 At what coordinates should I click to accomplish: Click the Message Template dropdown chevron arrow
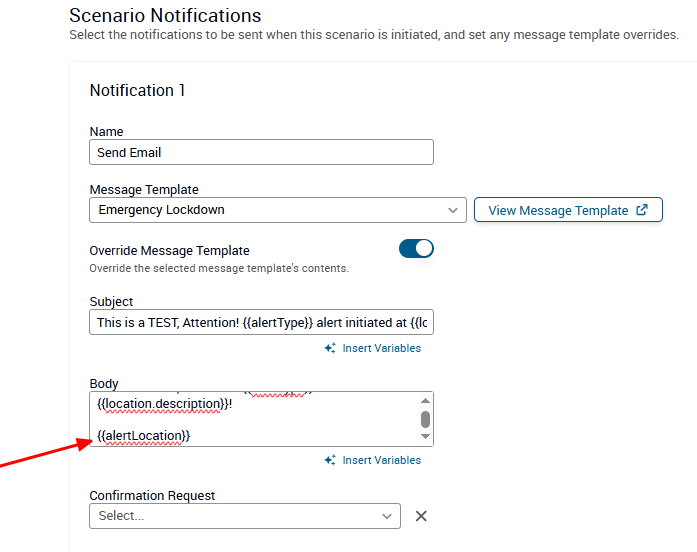click(452, 210)
